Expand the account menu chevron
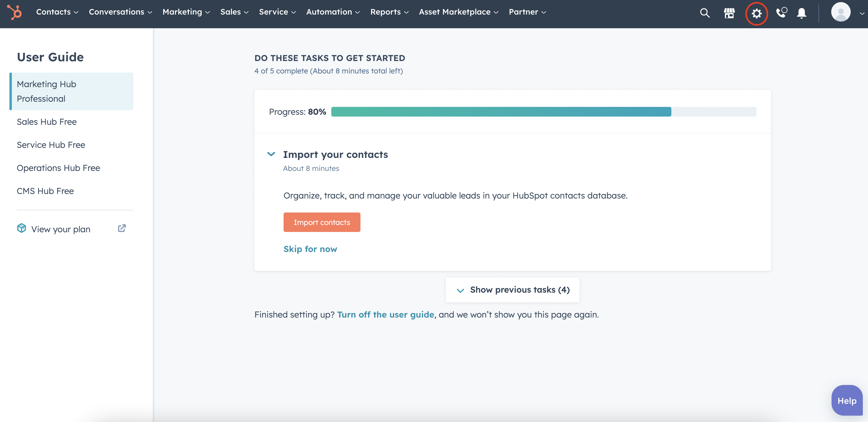Viewport: 868px width, 422px height. click(862, 13)
